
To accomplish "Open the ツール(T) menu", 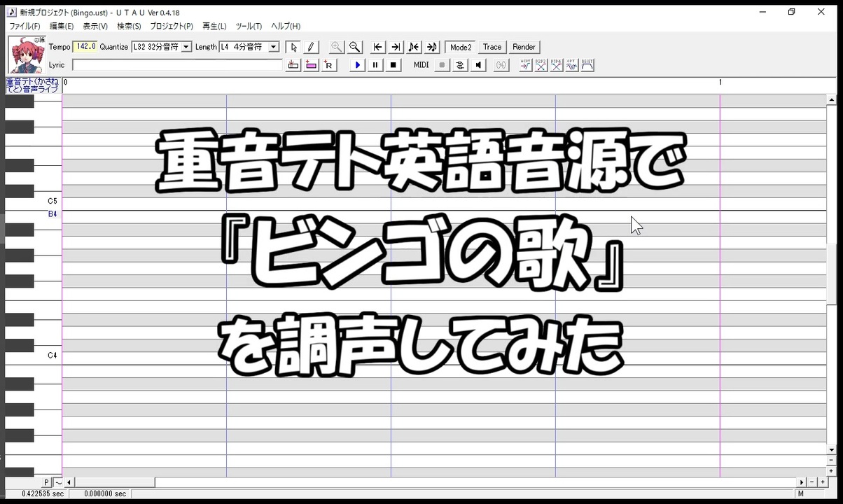I will pos(249,26).
